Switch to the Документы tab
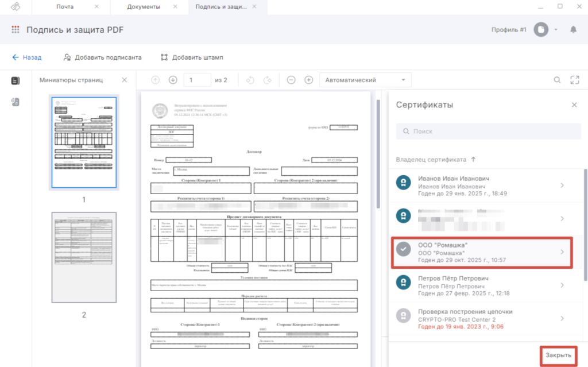 (144, 7)
